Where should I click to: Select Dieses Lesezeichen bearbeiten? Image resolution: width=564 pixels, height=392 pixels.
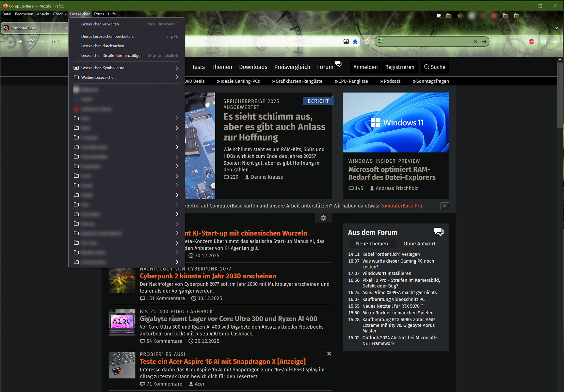tap(127, 36)
